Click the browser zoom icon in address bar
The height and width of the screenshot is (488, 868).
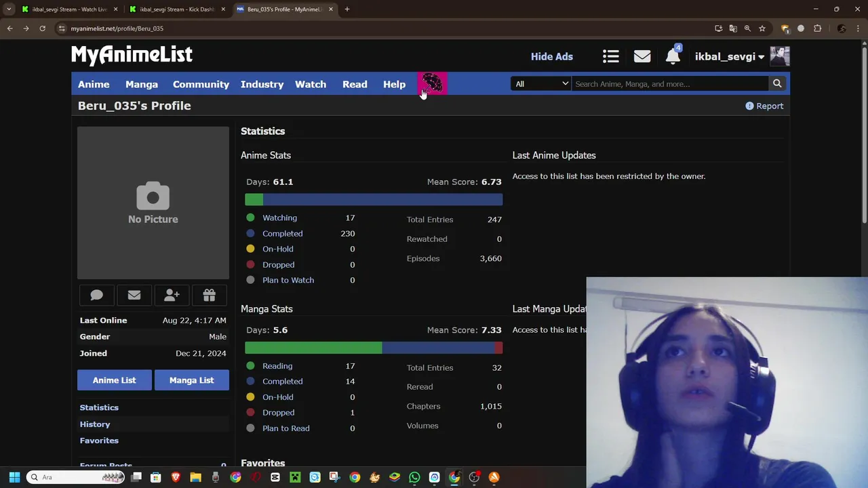tap(747, 28)
